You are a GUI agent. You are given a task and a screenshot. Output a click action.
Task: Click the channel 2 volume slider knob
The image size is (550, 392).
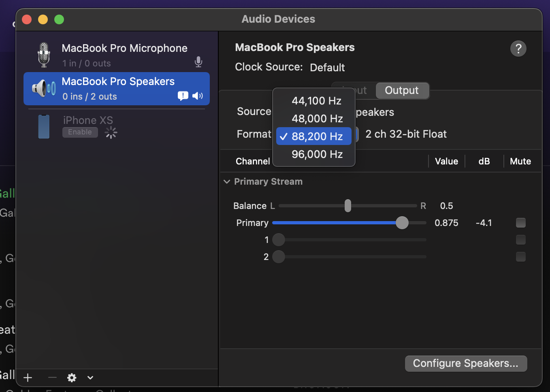point(279,257)
